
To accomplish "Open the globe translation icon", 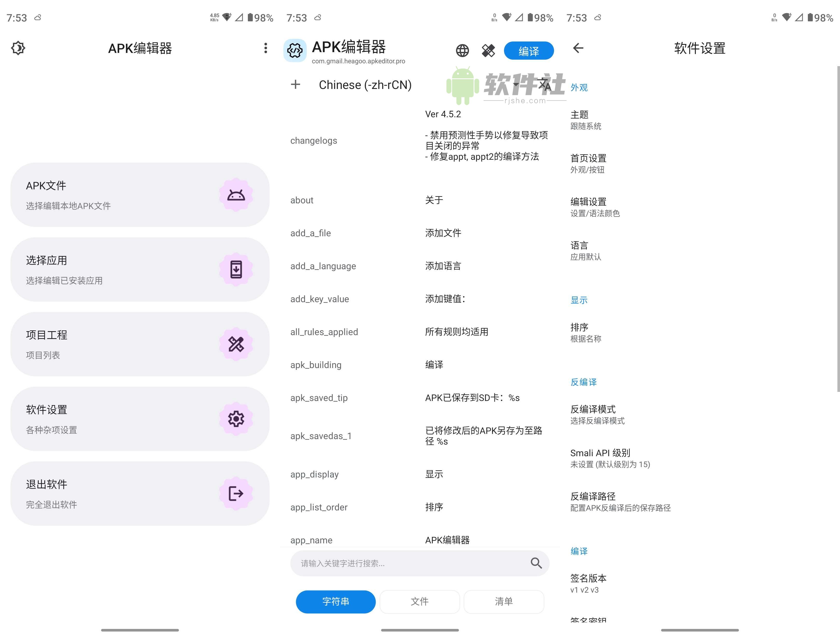I will tap(463, 50).
